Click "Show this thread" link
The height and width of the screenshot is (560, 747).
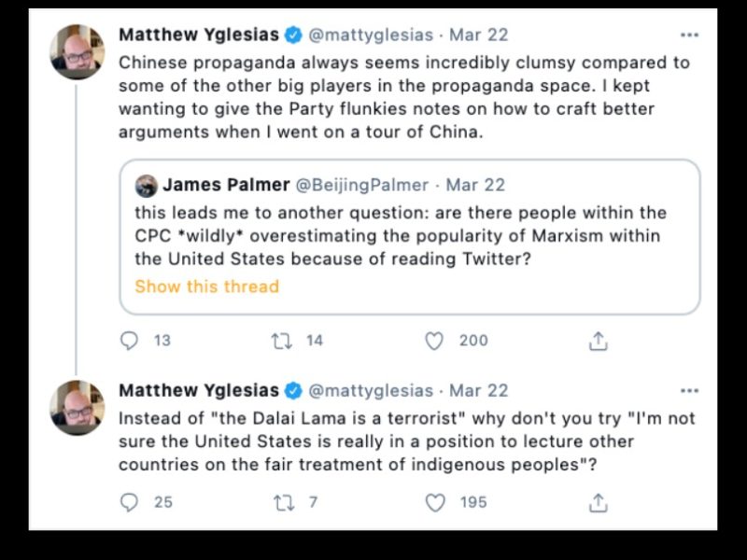(x=206, y=287)
